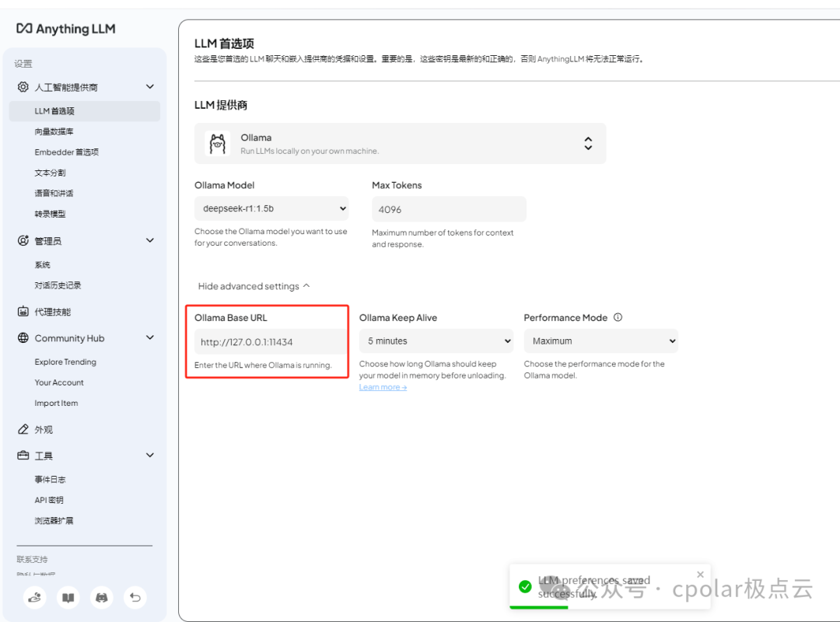The image size is (840, 622).
Task: Open 外观 appearance settings
Action: tap(44, 430)
